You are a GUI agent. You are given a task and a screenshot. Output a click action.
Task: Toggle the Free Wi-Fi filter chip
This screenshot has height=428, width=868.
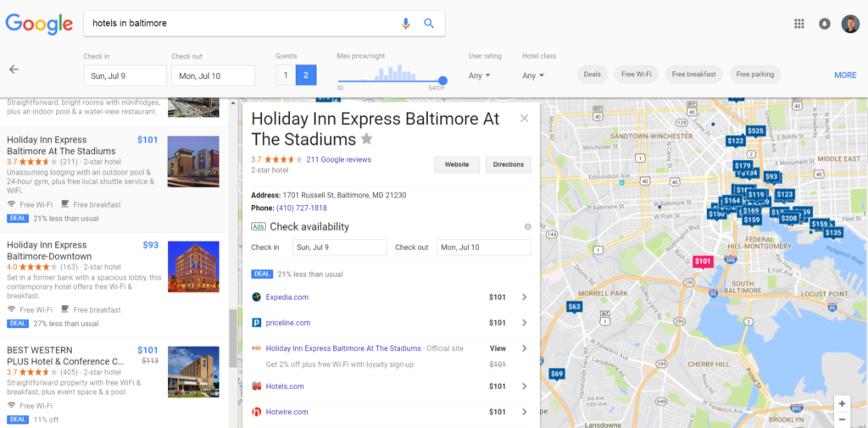pyautogui.click(x=636, y=75)
